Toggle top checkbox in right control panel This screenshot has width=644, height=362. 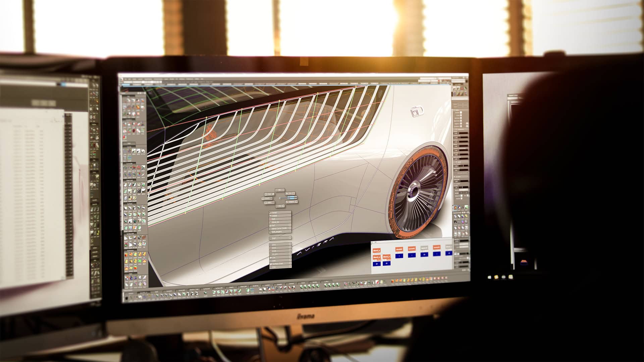click(x=461, y=112)
